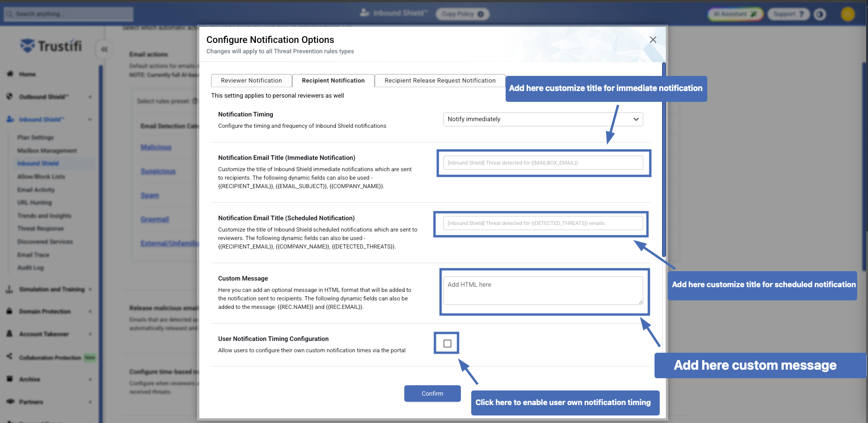Screen dimensions: 868x423
Task: Focus the immediate notification email title field
Action: [543, 163]
